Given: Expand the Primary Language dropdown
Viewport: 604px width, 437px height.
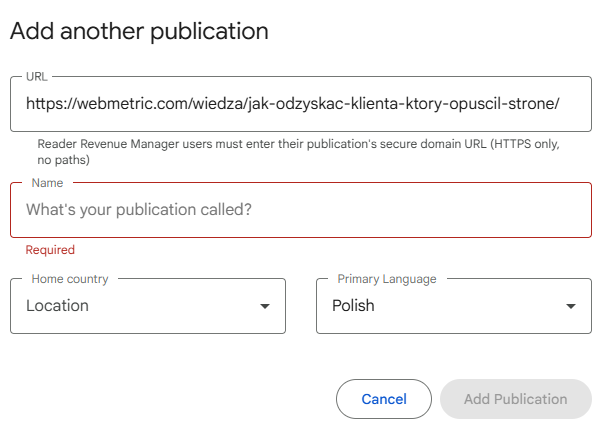Looking at the screenshot, I should click(453, 306).
